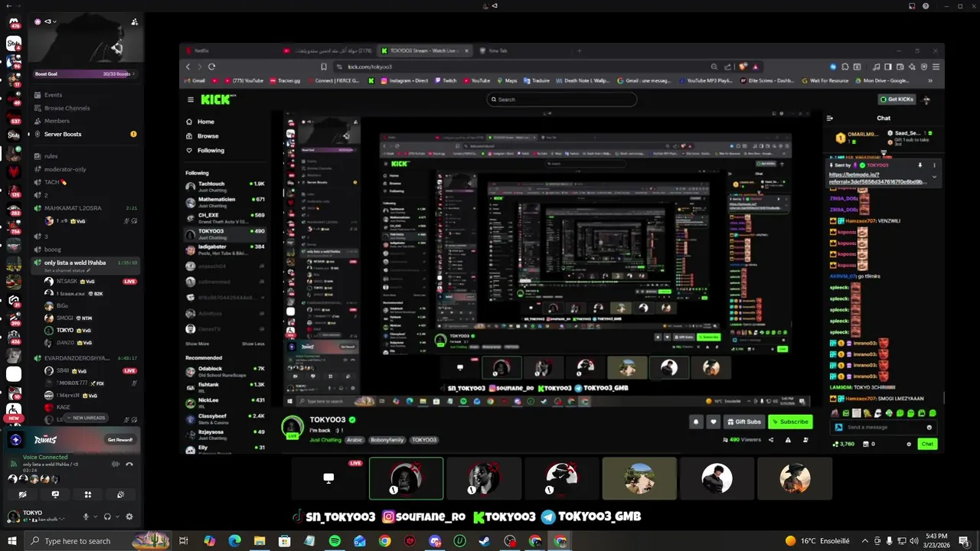Click the Discord help icon in title bar
Image resolution: width=980 pixels, height=551 pixels.
(926, 6)
